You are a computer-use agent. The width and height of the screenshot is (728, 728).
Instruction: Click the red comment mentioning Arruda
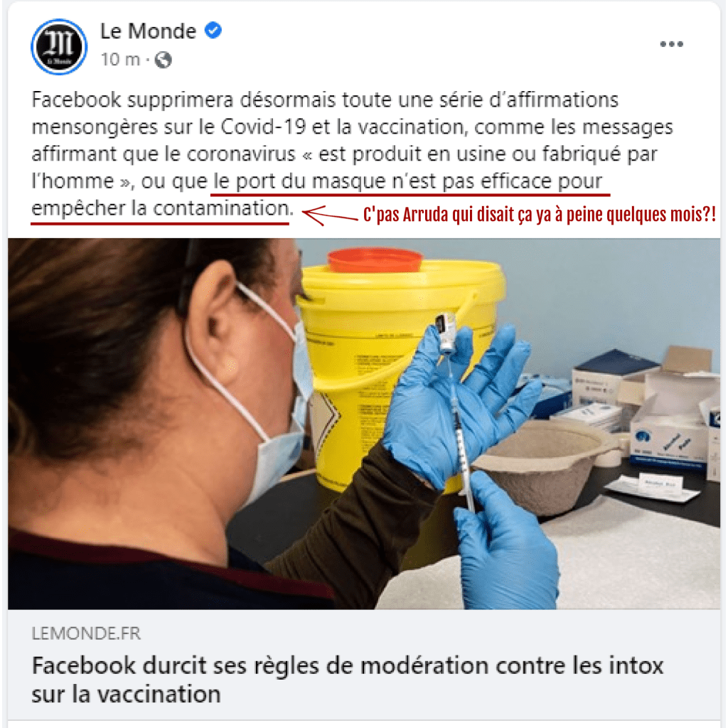[x=540, y=215]
